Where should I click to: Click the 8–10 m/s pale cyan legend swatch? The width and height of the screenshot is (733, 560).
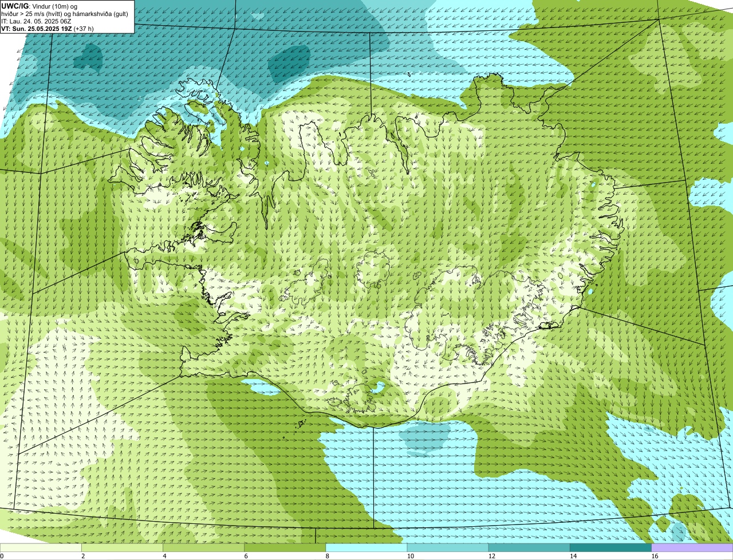tap(366, 547)
